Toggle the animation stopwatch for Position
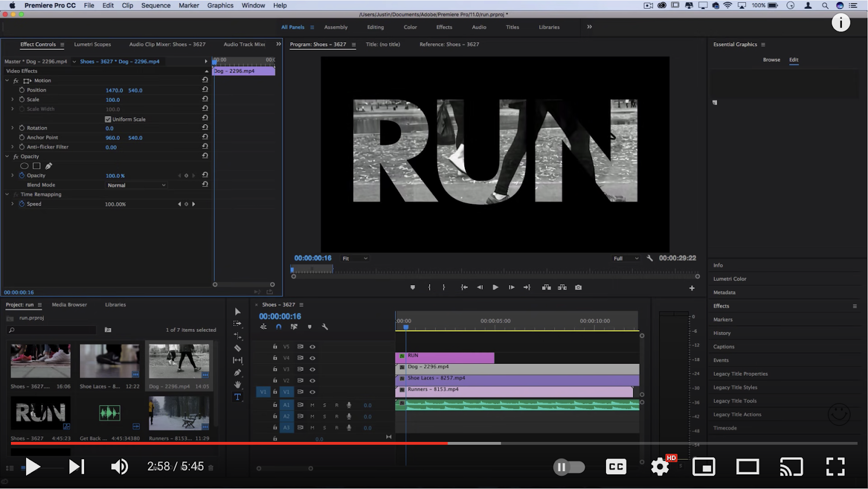The width and height of the screenshot is (868, 489). 22,90
